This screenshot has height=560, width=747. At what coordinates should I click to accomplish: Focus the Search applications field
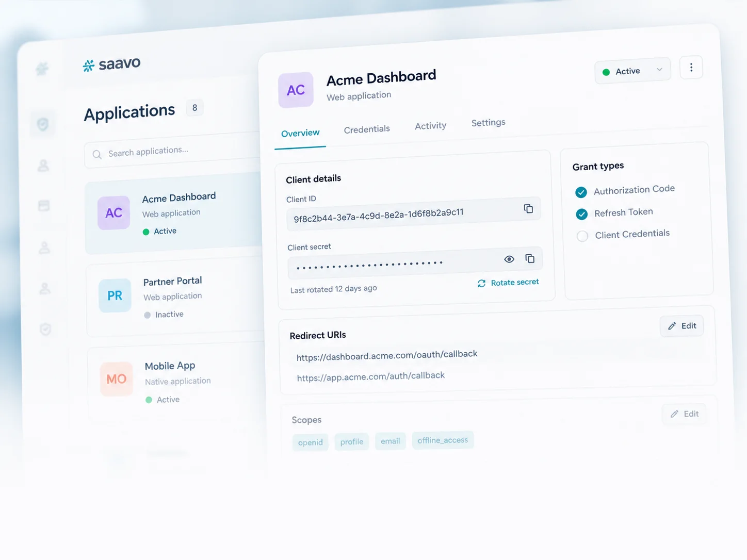[x=173, y=151]
